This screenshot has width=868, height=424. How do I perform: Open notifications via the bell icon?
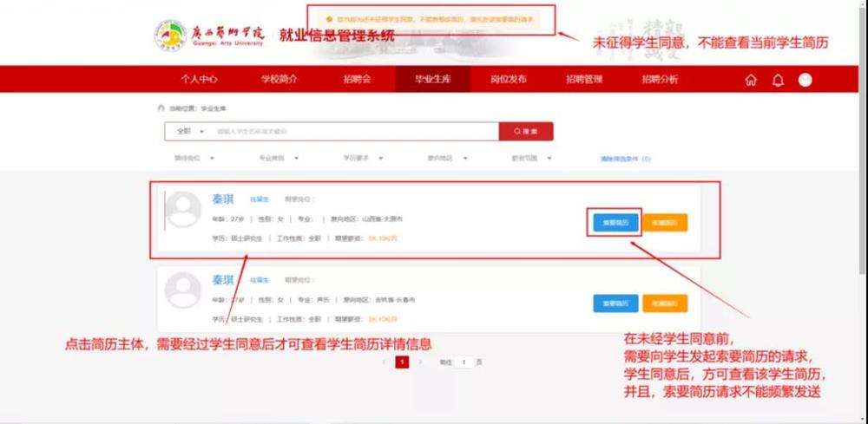click(x=778, y=80)
